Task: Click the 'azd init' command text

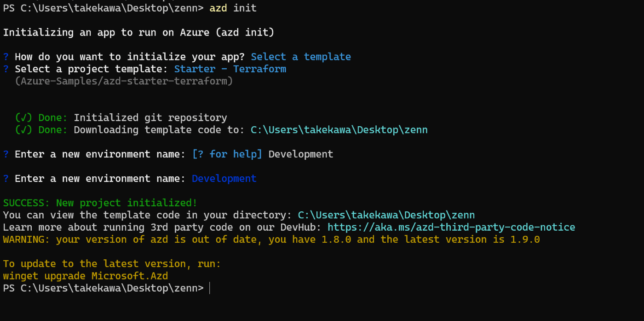Action: click(x=233, y=8)
